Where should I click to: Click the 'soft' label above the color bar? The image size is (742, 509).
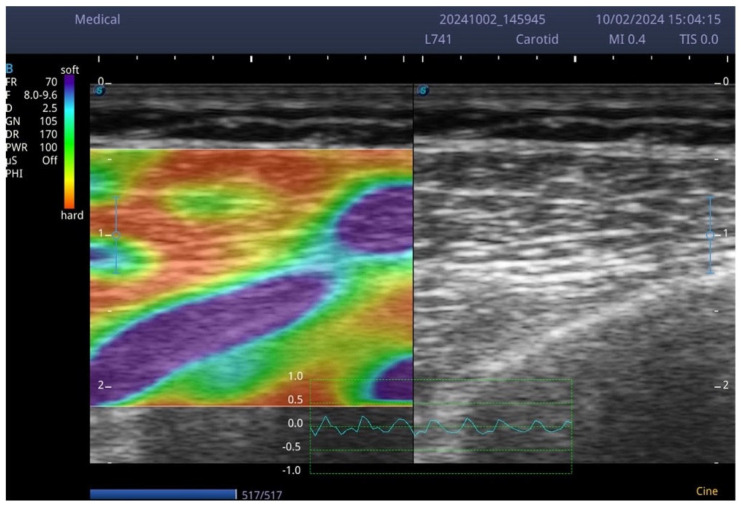click(x=70, y=70)
